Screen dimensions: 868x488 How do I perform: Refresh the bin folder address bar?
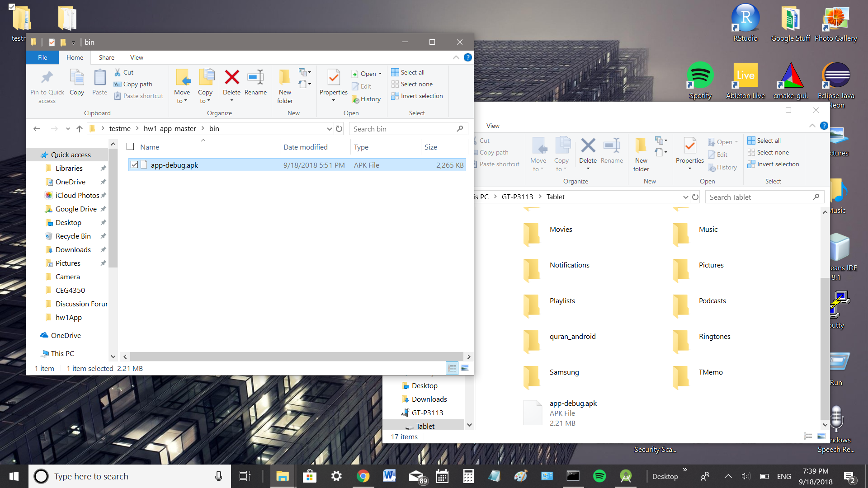click(339, 129)
